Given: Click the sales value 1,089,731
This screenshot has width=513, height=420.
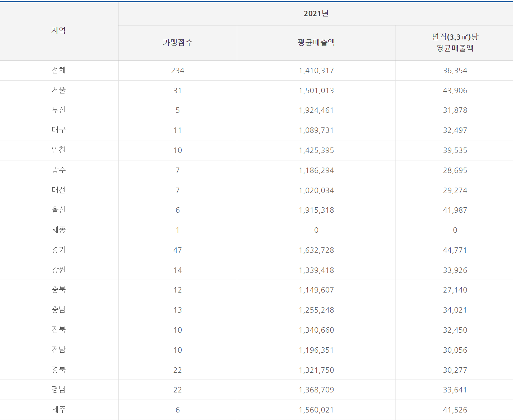Looking at the screenshot, I should coord(316,130).
